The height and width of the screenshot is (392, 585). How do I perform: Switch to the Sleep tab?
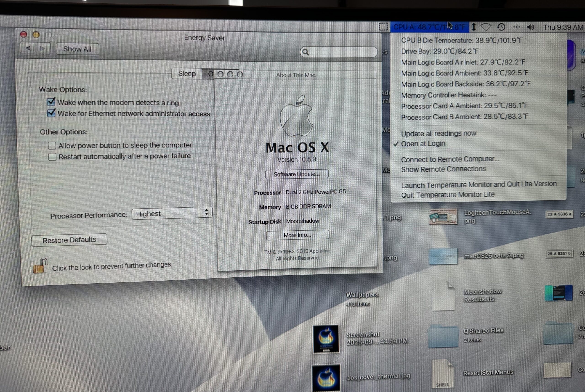[187, 74]
